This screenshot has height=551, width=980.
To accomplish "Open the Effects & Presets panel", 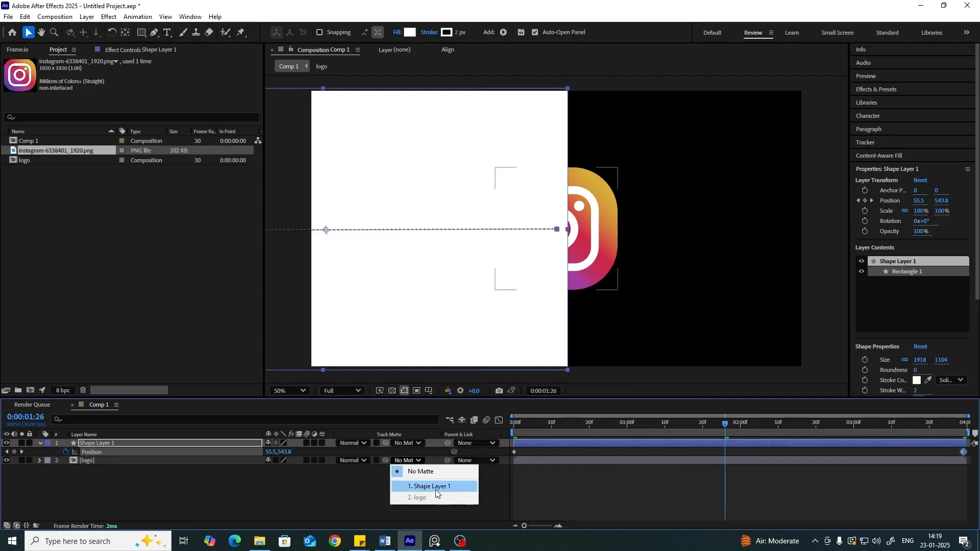I will click(876, 89).
